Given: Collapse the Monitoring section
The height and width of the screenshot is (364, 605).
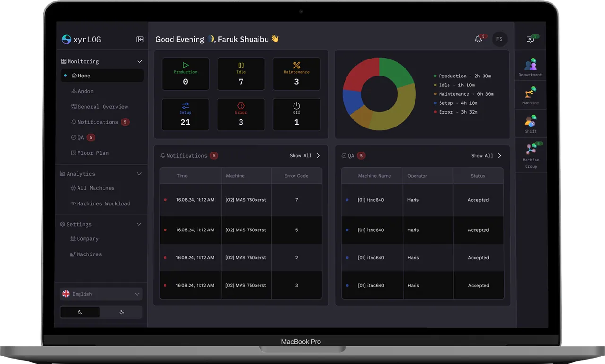Looking at the screenshot, I should click(x=139, y=61).
